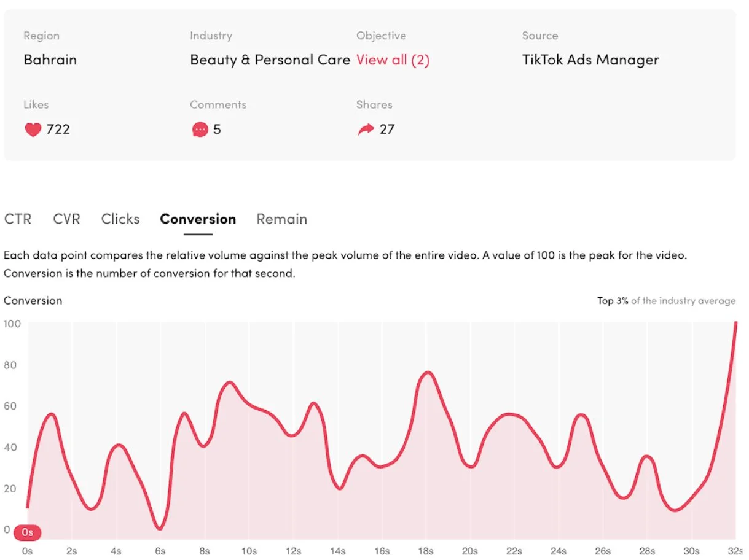Viewport: 749px width, 560px height.
Task: Click the comment bubble icon
Action: point(200,130)
